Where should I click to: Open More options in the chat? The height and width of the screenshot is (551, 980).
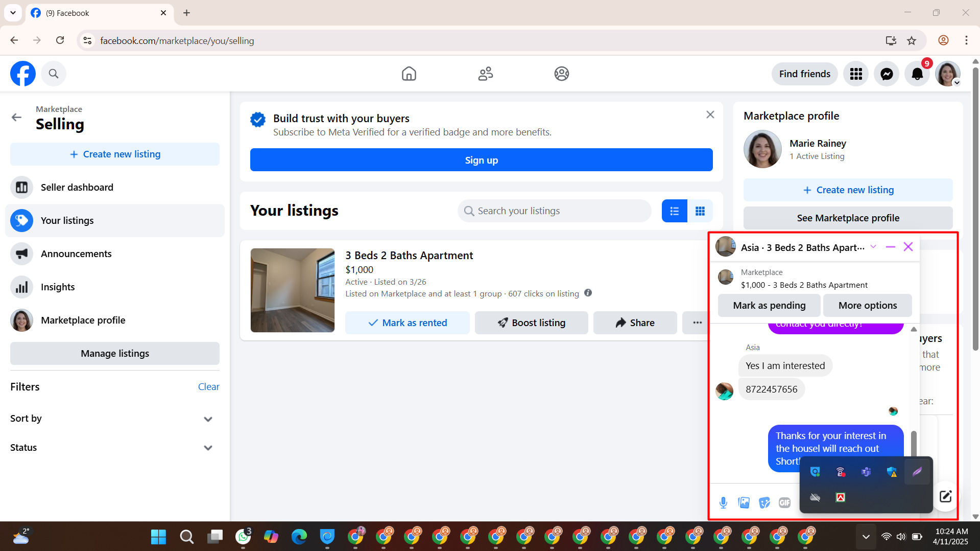[867, 305]
